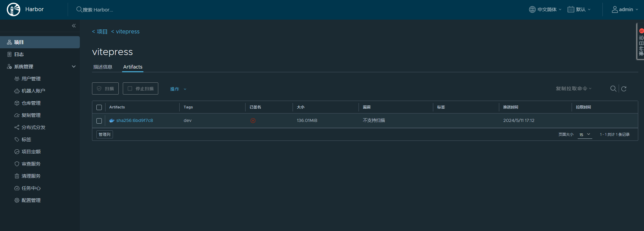
Task: Open 配置管理 settings in the sidebar
Action: (31, 200)
